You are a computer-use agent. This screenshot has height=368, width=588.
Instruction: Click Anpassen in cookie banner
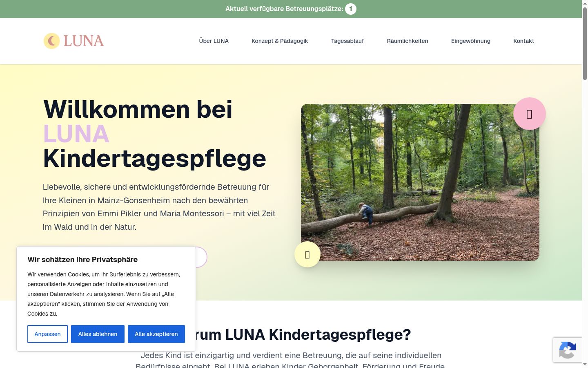[x=47, y=334]
